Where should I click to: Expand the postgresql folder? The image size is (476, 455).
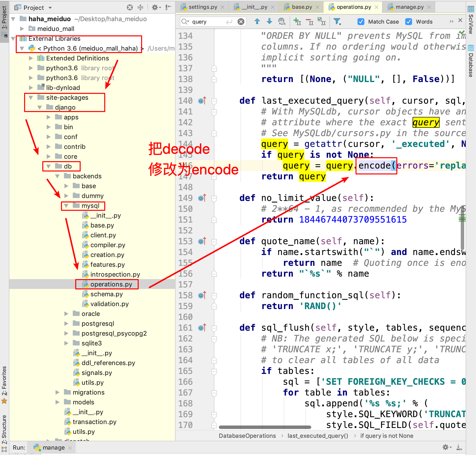pyautogui.click(x=66, y=324)
